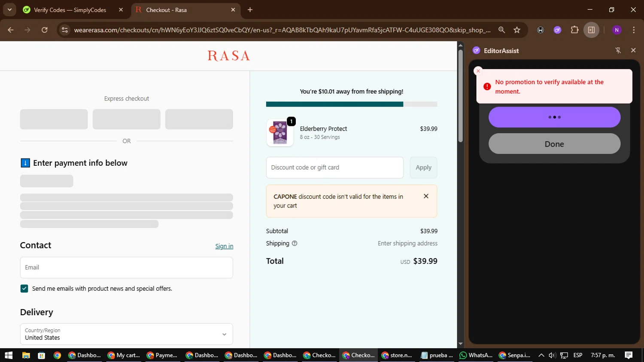Image resolution: width=644 pixels, height=362 pixels.
Task: Click the ESP language indicator
Action: point(578,355)
